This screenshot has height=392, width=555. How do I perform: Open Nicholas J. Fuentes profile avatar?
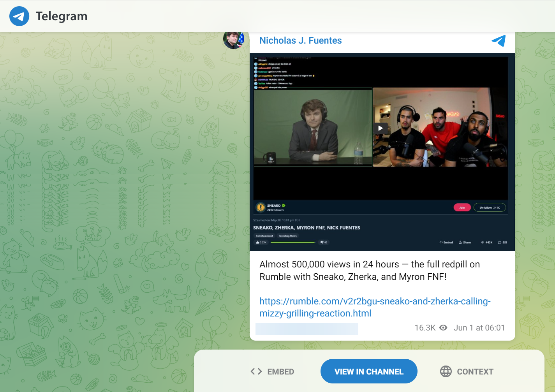point(233,40)
